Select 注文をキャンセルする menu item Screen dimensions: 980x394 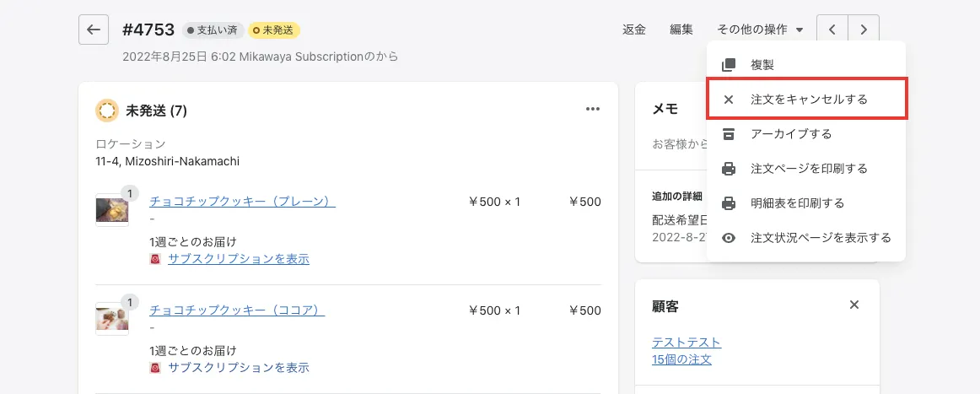pos(808,100)
